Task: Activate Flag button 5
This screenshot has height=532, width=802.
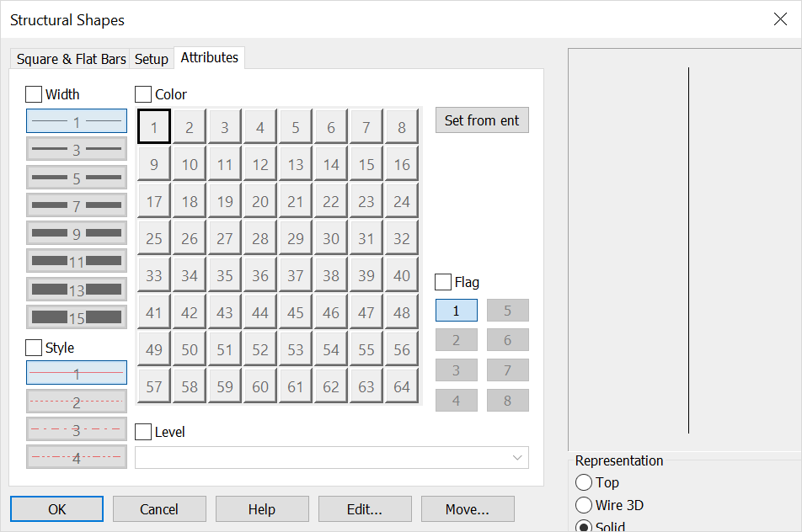Action: (x=507, y=310)
